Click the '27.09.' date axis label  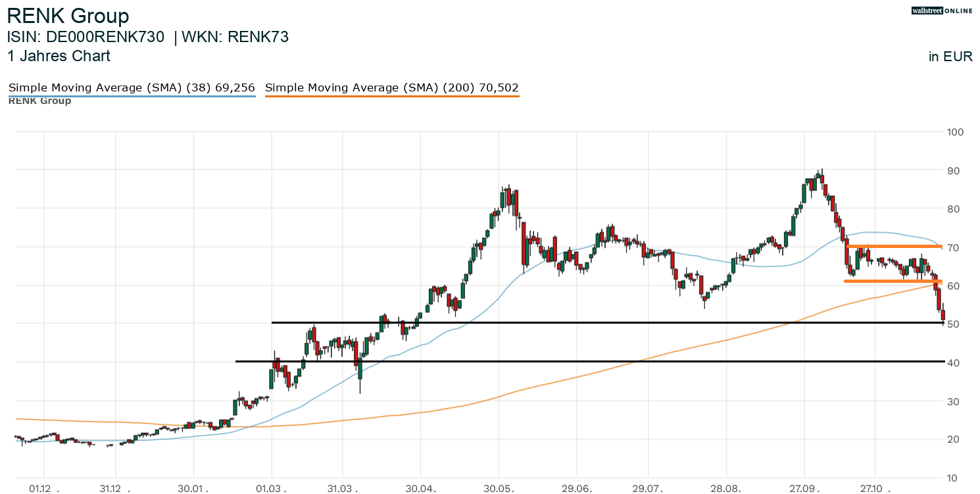pos(804,489)
